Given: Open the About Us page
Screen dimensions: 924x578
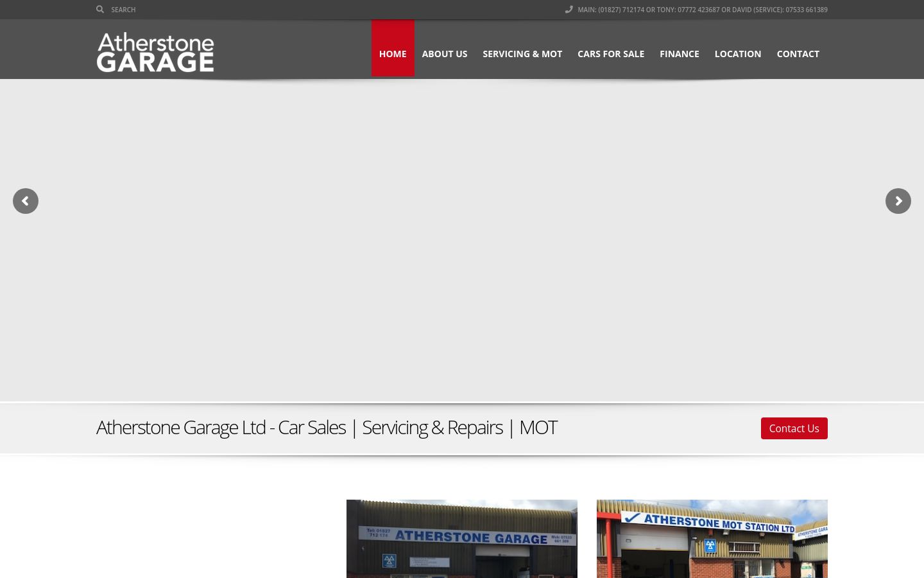Looking at the screenshot, I should point(445,54).
